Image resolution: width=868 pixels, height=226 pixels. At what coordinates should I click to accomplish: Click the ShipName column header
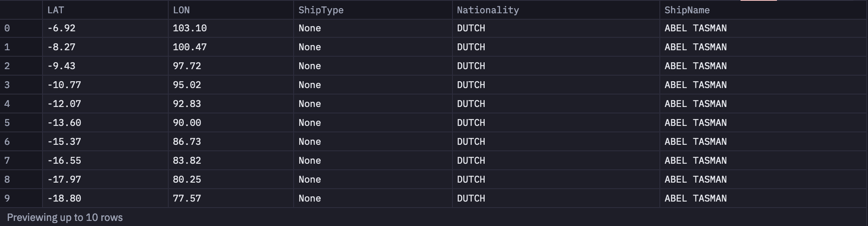point(763,10)
